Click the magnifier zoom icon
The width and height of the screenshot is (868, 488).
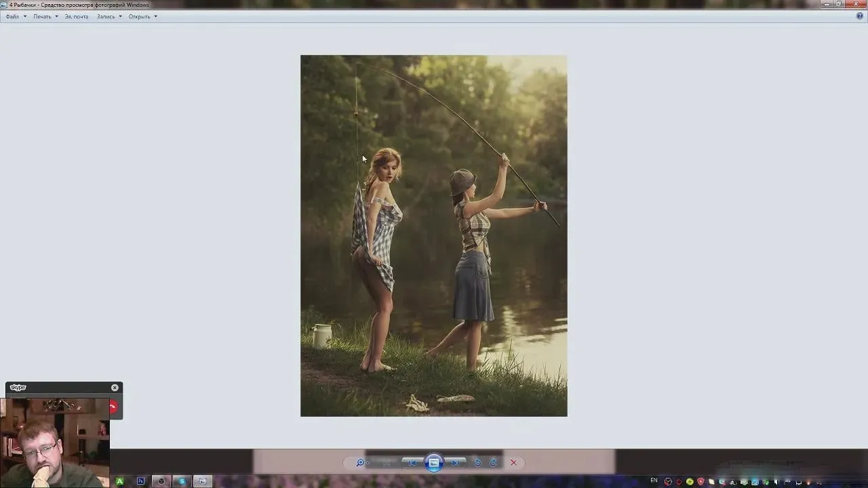click(360, 463)
